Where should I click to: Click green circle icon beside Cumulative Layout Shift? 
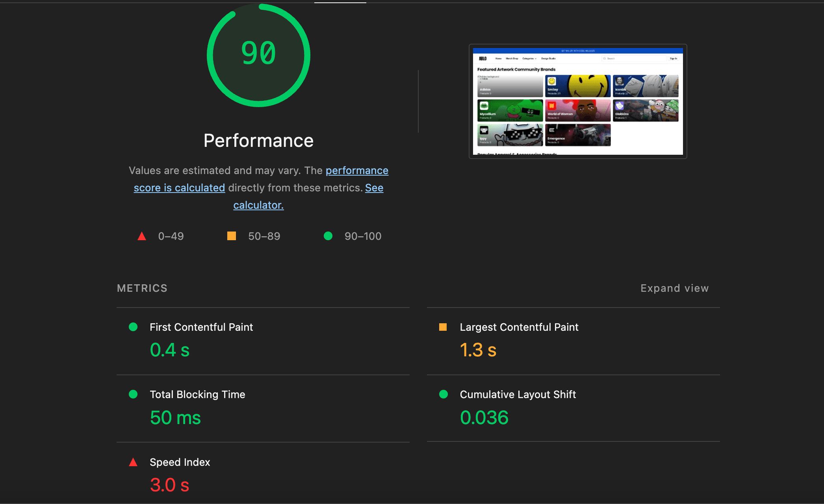tap(444, 394)
